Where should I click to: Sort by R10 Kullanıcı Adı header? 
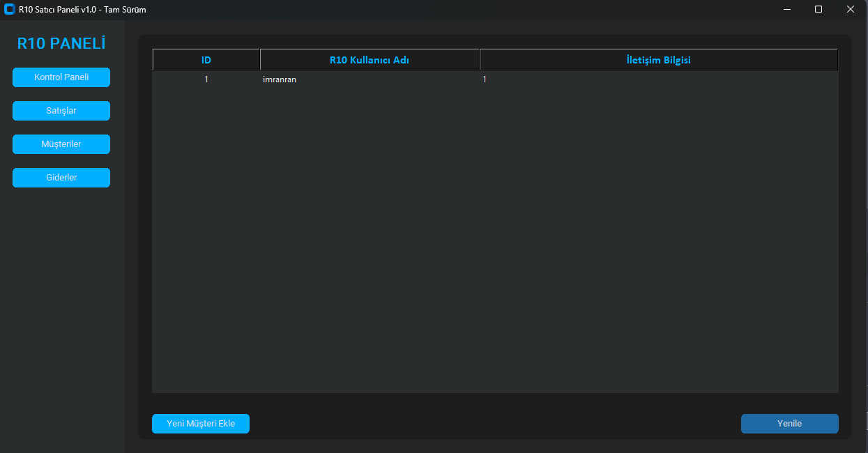click(370, 60)
